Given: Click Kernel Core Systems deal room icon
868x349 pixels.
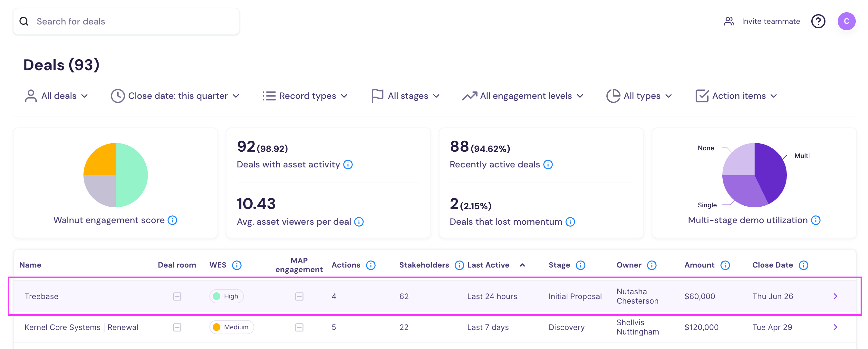Looking at the screenshot, I should 177,327.
